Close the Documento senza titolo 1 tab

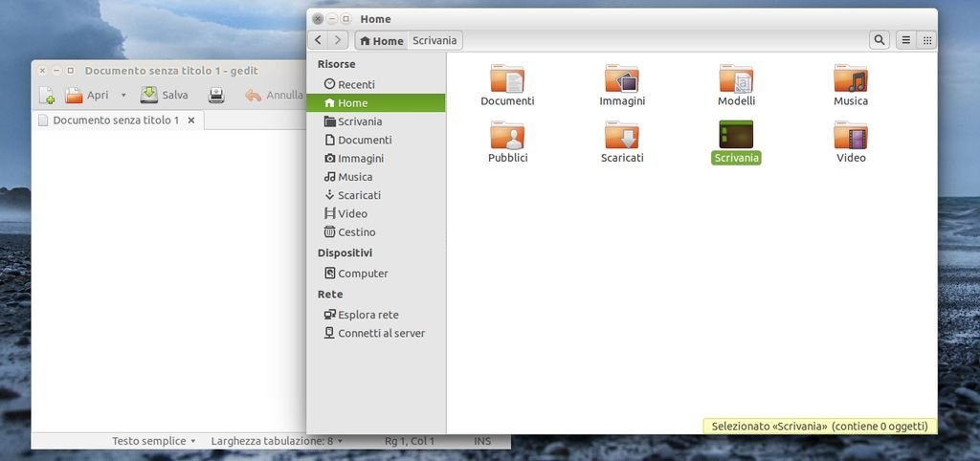point(191,121)
